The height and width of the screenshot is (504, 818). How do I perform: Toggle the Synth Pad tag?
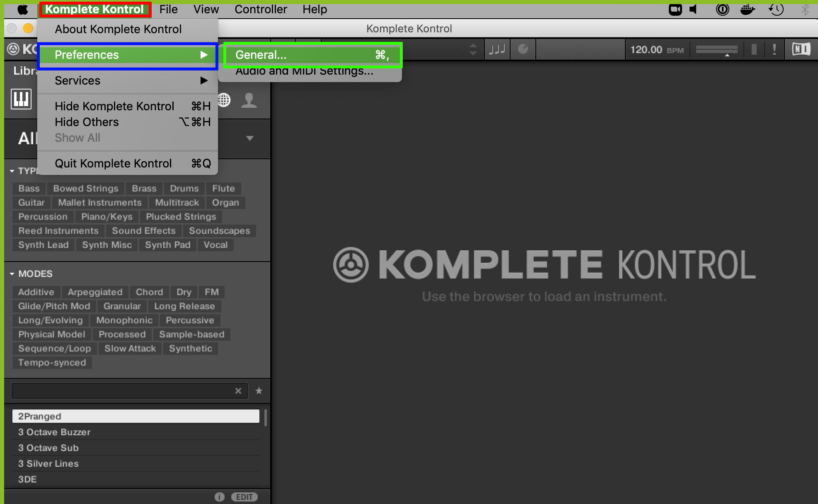click(168, 245)
